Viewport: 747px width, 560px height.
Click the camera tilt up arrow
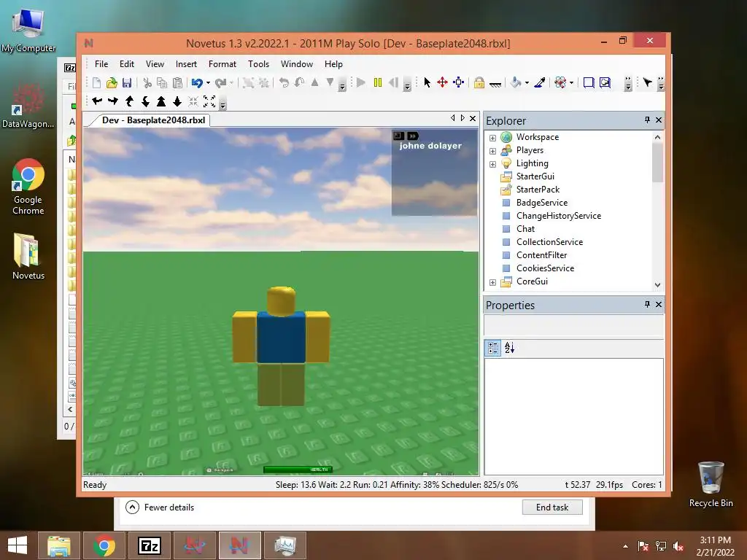(x=129, y=101)
